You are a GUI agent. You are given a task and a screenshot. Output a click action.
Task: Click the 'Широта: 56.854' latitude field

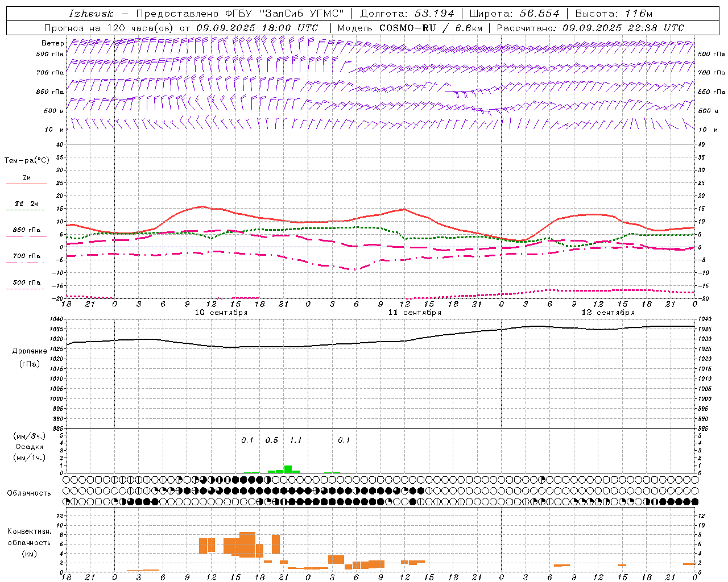point(514,14)
